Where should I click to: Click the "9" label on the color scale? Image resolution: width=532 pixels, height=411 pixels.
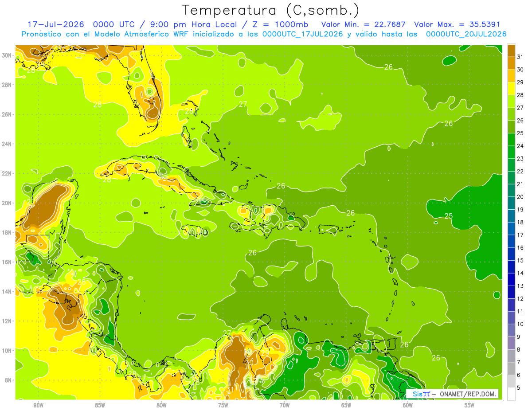pyautogui.click(x=518, y=337)
